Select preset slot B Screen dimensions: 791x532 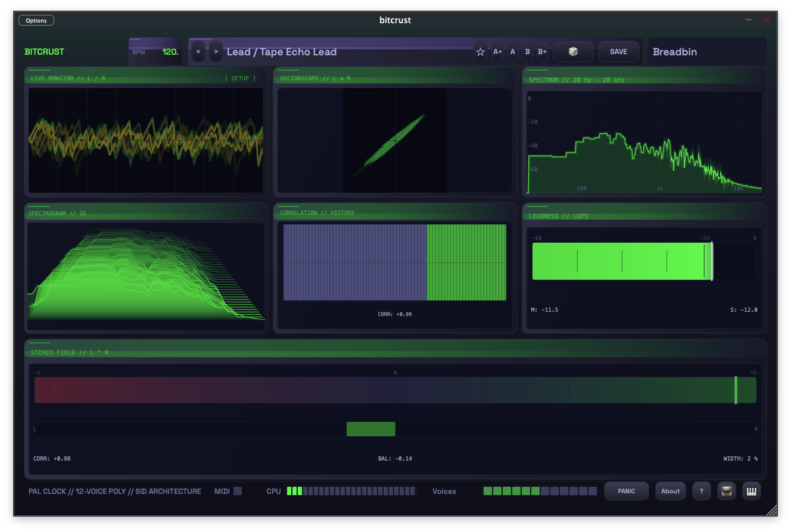point(527,52)
